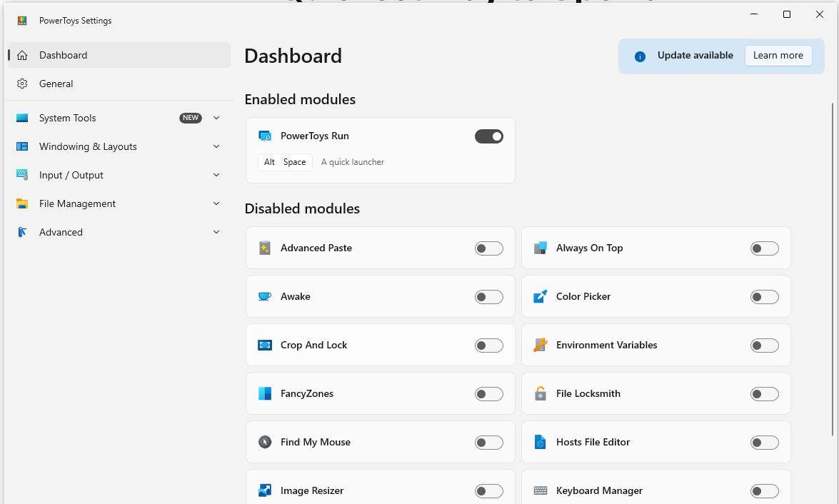Enable the Image Resizer toggle
The height and width of the screenshot is (504, 839).
pos(489,491)
